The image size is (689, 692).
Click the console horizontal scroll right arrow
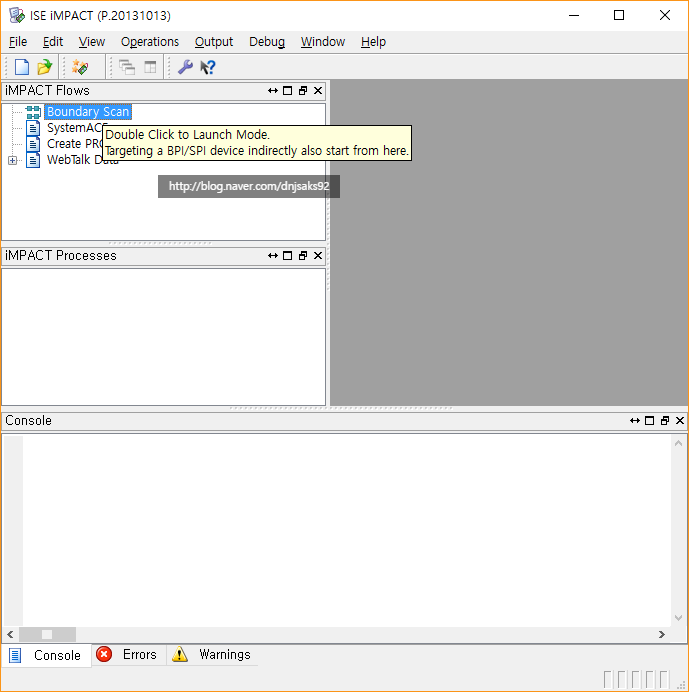(661, 635)
